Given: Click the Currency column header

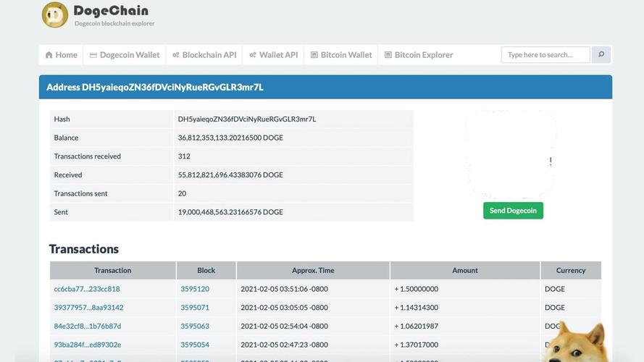Looking at the screenshot, I should [571, 271].
